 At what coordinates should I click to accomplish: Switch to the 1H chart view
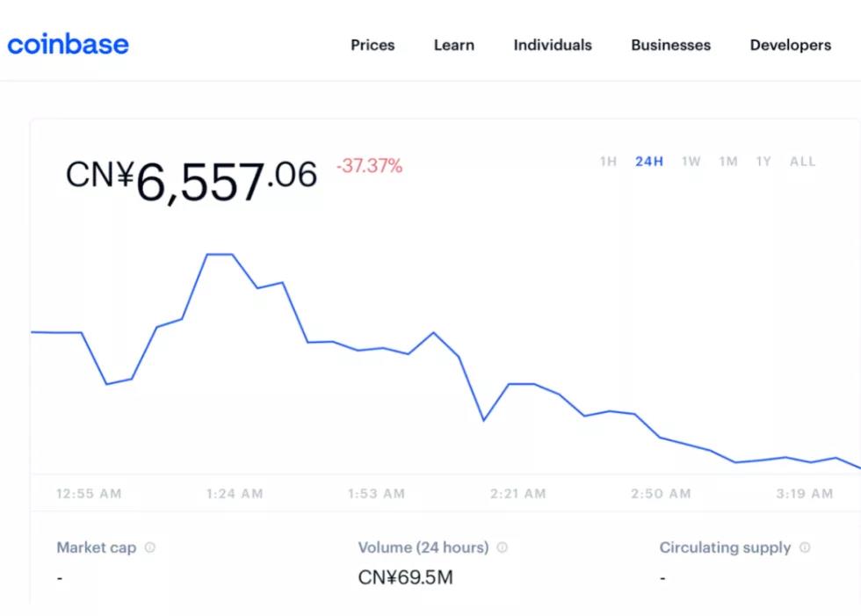pos(608,162)
